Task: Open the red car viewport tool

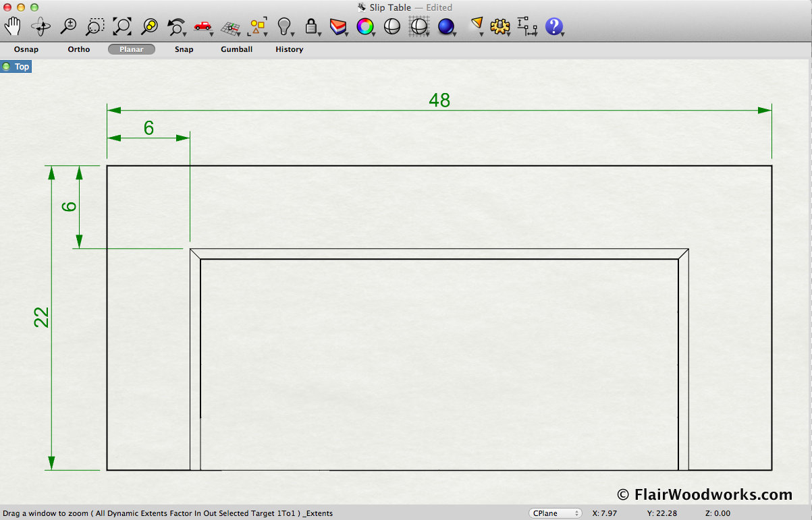Action: [x=202, y=26]
